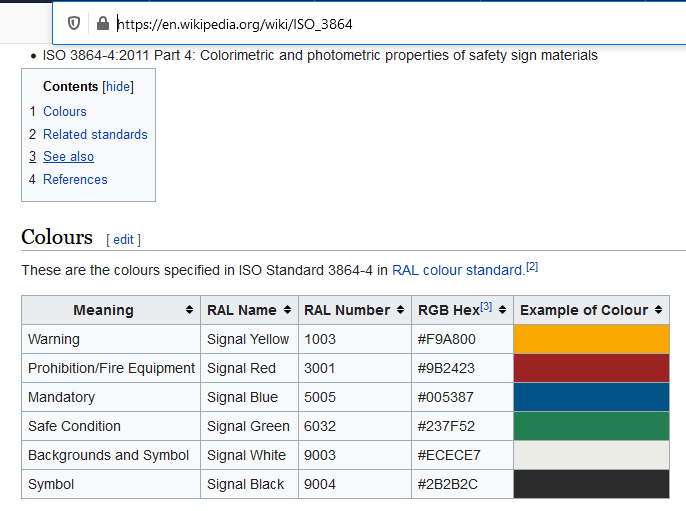Click the padlock site security icon
Image resolution: width=686 pixels, height=511 pixels.
(103, 23)
